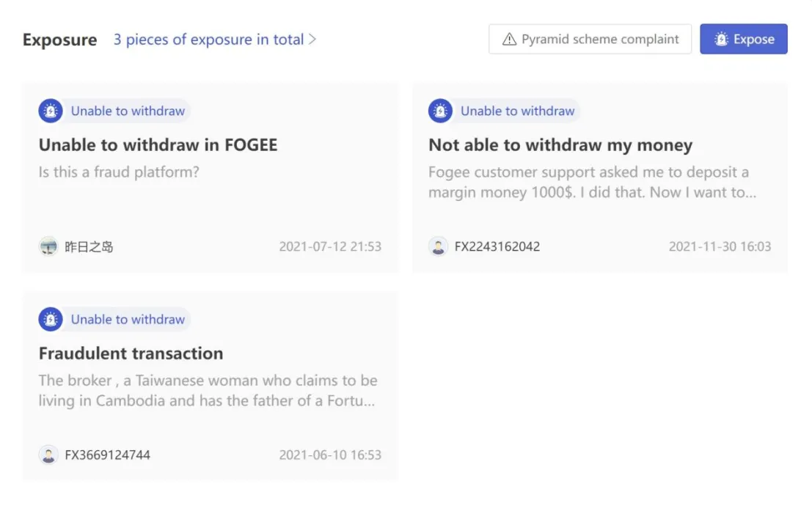The width and height of the screenshot is (812, 511).
Task: Click username FX3669124744
Action: coord(108,455)
